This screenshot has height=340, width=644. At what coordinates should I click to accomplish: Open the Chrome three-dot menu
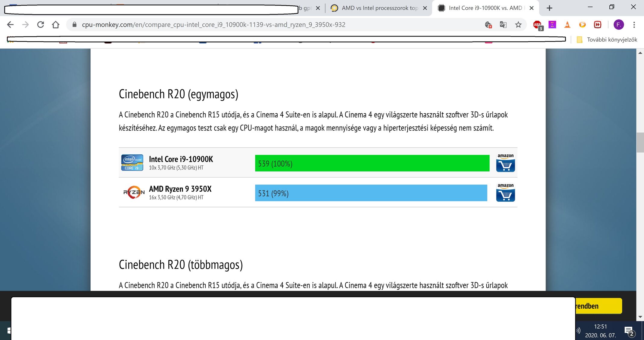(634, 25)
